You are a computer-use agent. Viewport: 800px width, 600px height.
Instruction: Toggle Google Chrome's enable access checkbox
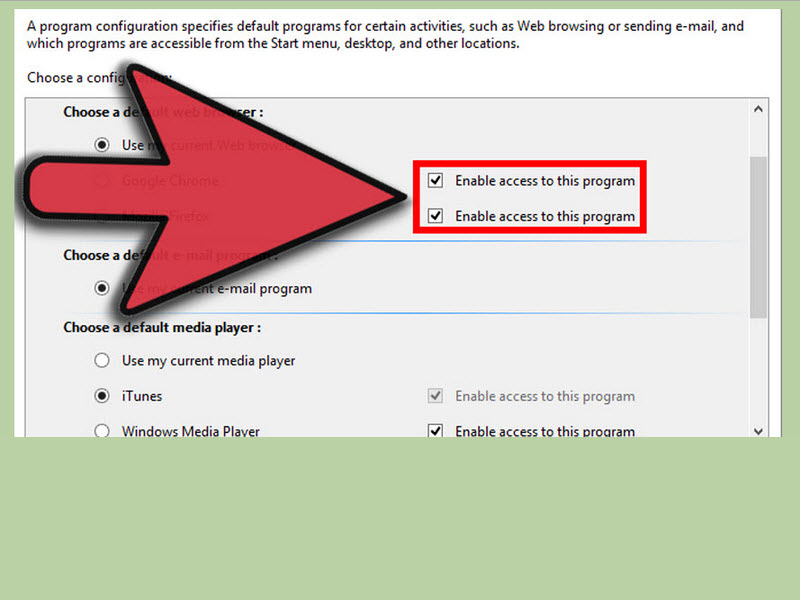click(435, 180)
